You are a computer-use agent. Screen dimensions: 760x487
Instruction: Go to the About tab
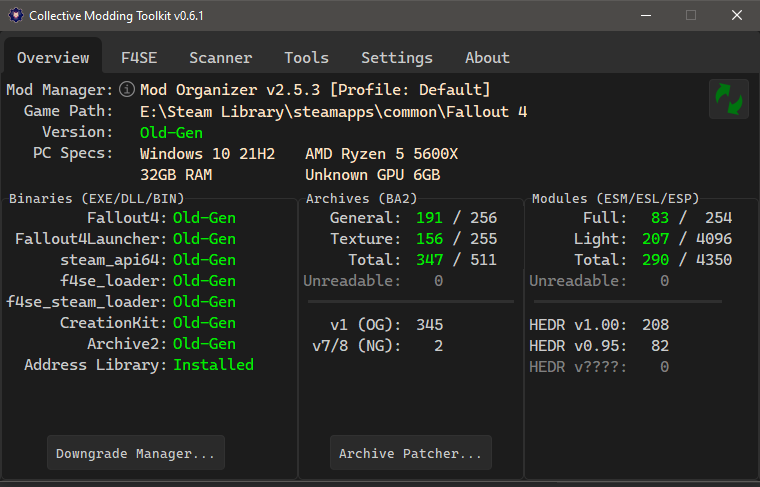coord(487,58)
